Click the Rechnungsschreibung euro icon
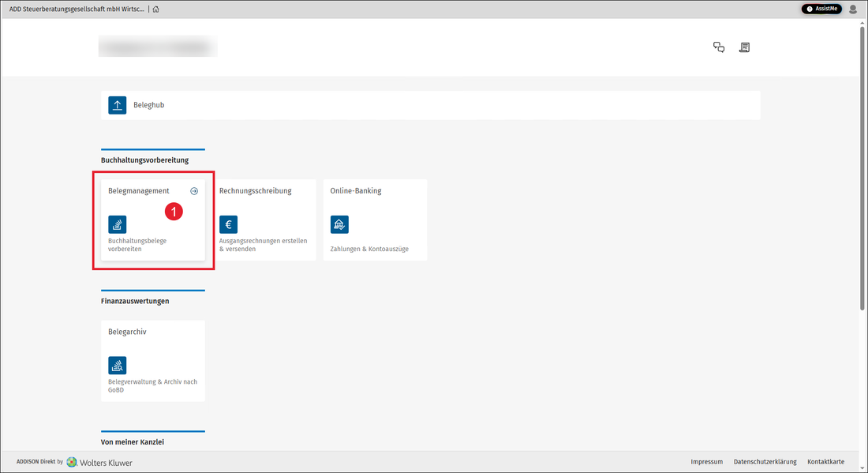The image size is (868, 473). coord(229,224)
